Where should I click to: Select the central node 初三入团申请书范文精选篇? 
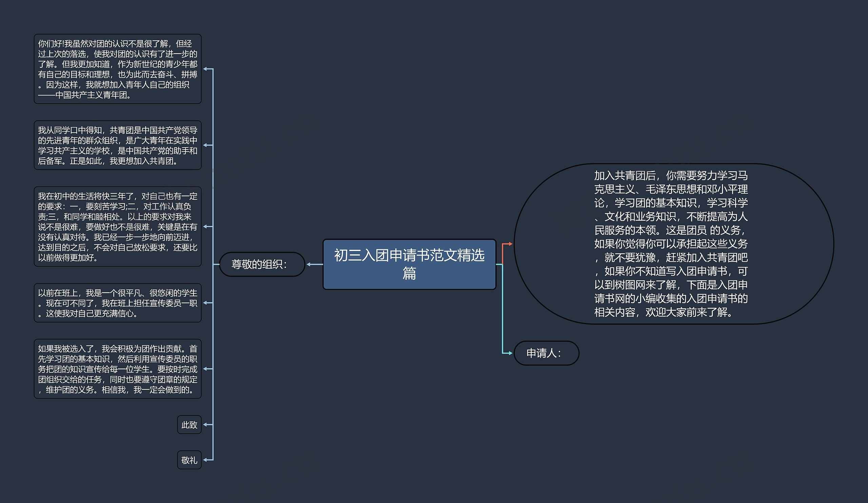409,264
